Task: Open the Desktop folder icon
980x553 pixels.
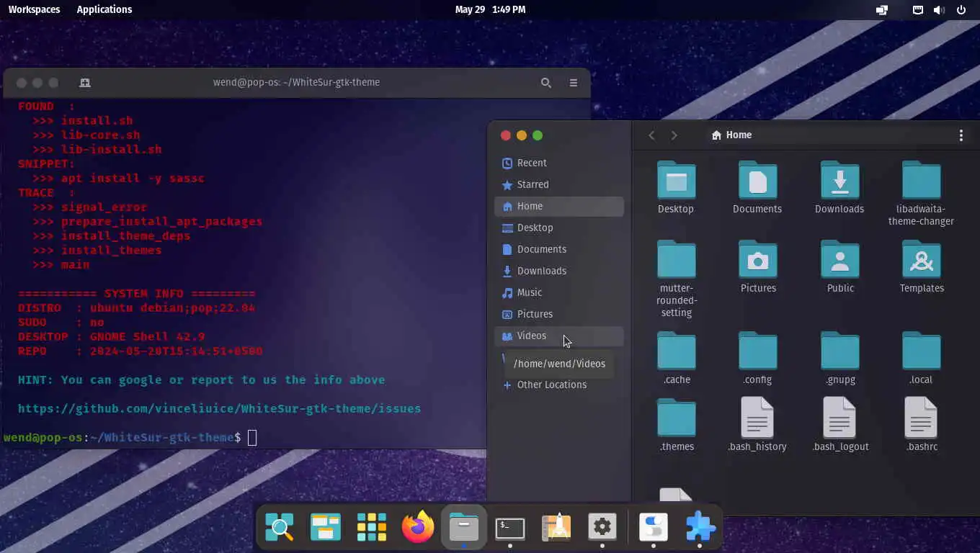Action: tap(676, 187)
